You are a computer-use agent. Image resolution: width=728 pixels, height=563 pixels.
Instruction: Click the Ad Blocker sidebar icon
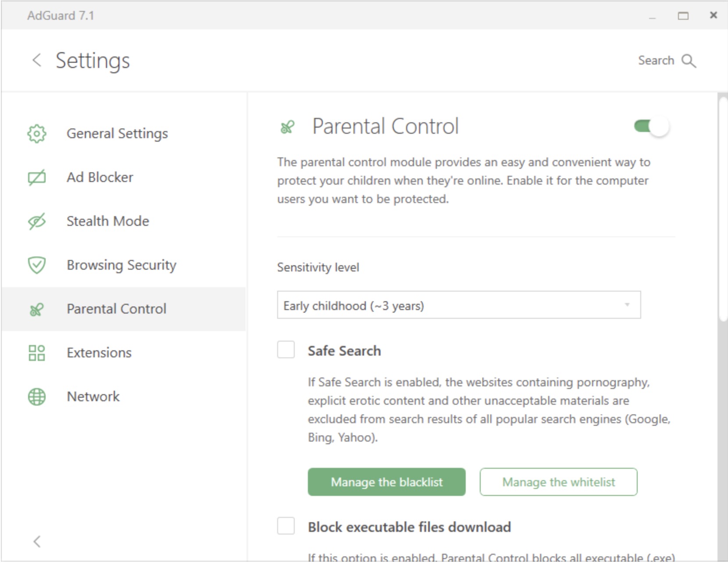(x=37, y=177)
